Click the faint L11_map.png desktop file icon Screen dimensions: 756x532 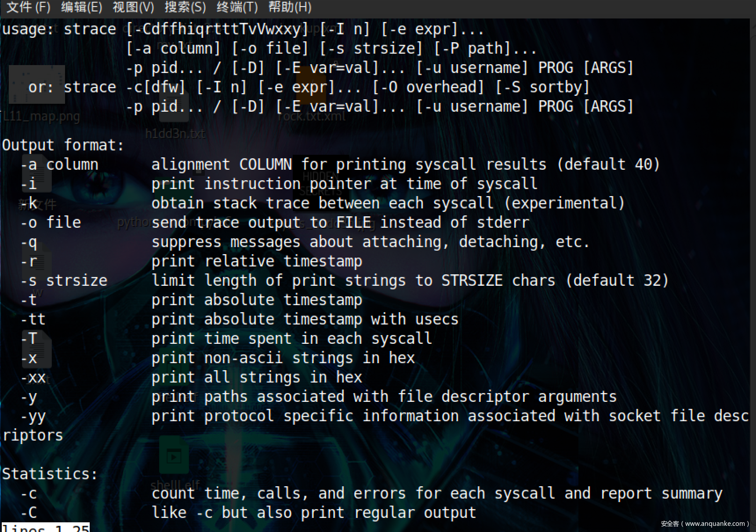(x=37, y=85)
